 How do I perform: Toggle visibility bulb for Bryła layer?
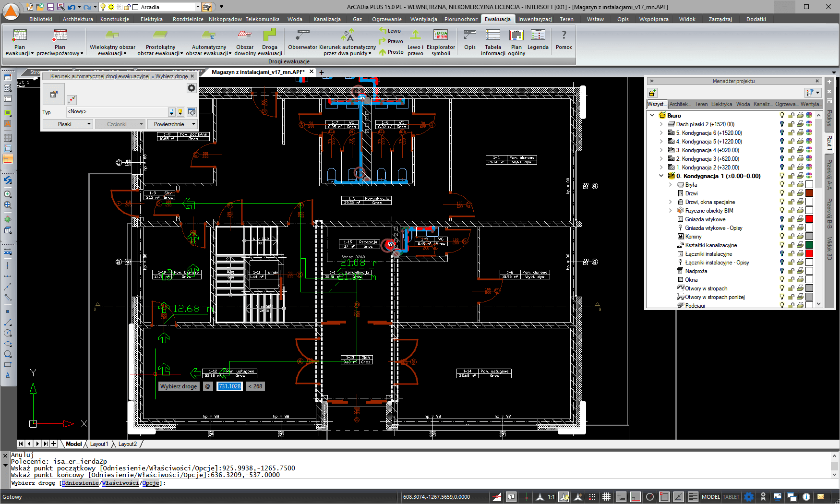tap(782, 185)
